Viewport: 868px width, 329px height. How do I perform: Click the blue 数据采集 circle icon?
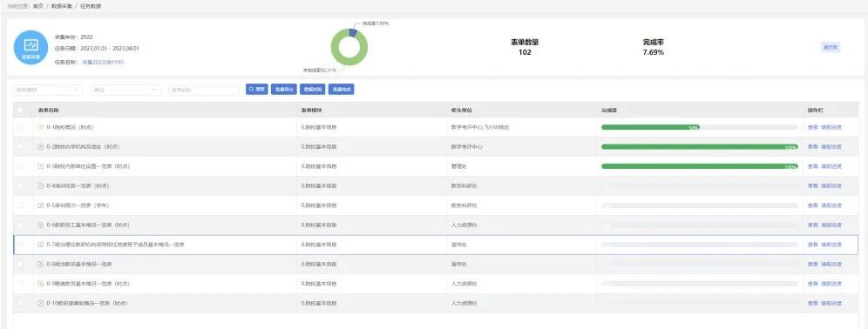click(x=31, y=48)
